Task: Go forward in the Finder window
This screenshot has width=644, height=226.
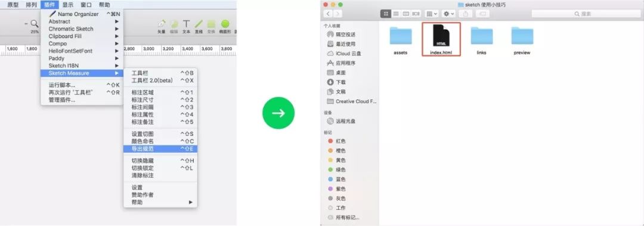Action: [338, 14]
